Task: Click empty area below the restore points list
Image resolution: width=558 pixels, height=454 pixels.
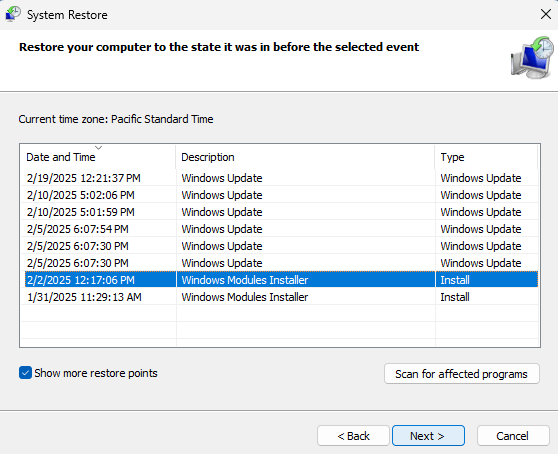Action: 279,326
